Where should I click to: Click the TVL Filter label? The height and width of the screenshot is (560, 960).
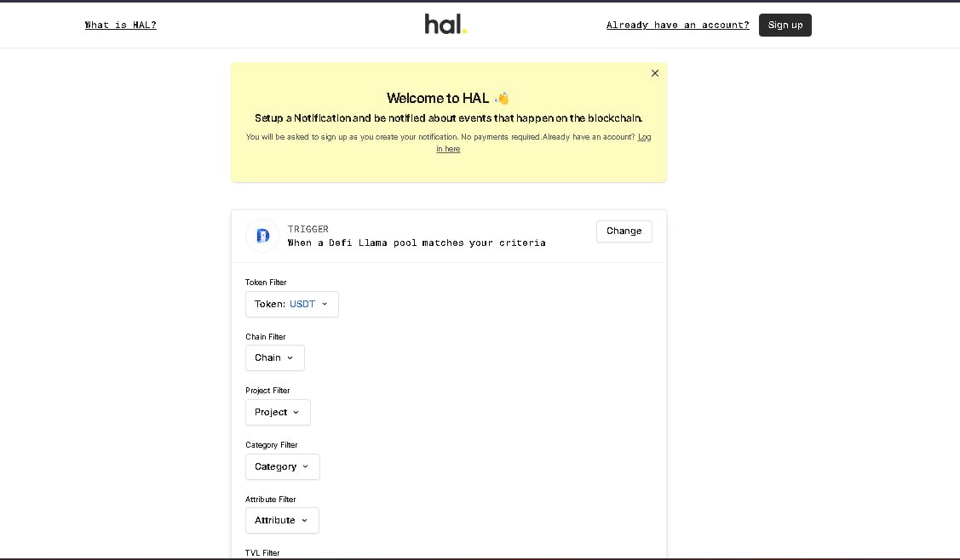(x=262, y=553)
